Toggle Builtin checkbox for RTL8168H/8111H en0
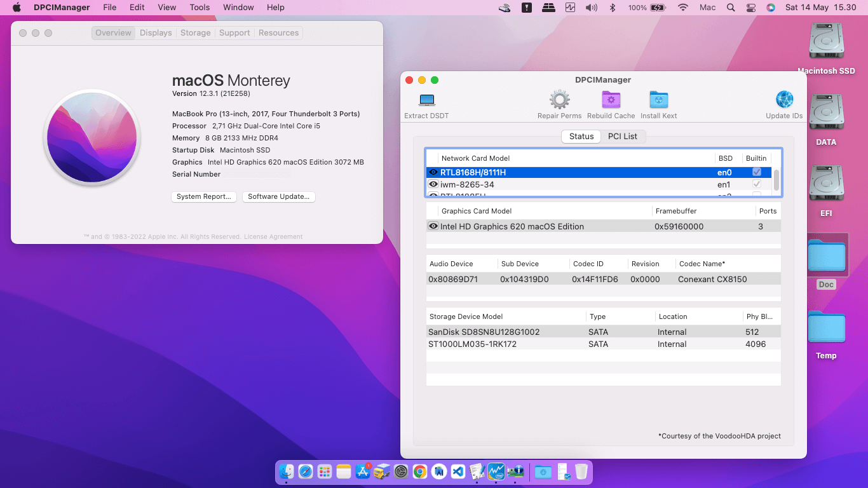The image size is (868, 488). (757, 172)
